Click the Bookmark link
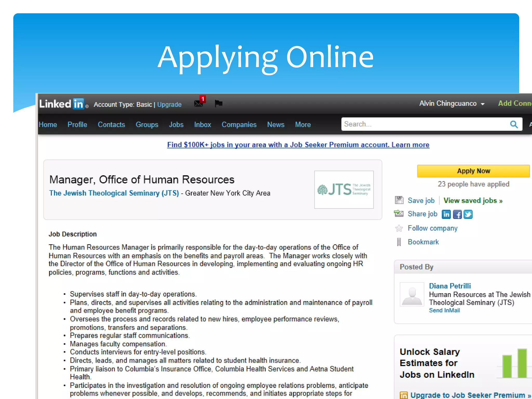The width and height of the screenshot is (532, 399). [x=423, y=242]
